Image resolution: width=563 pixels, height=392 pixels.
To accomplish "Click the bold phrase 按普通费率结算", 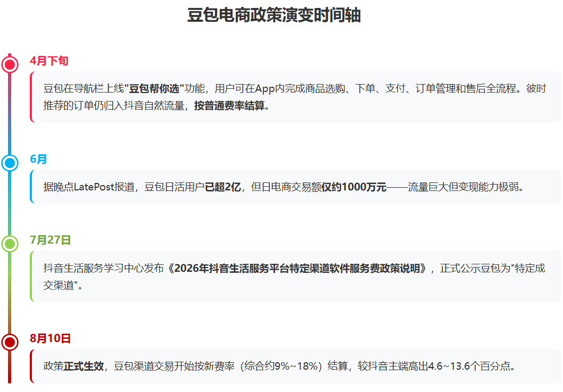I will tap(229, 105).
